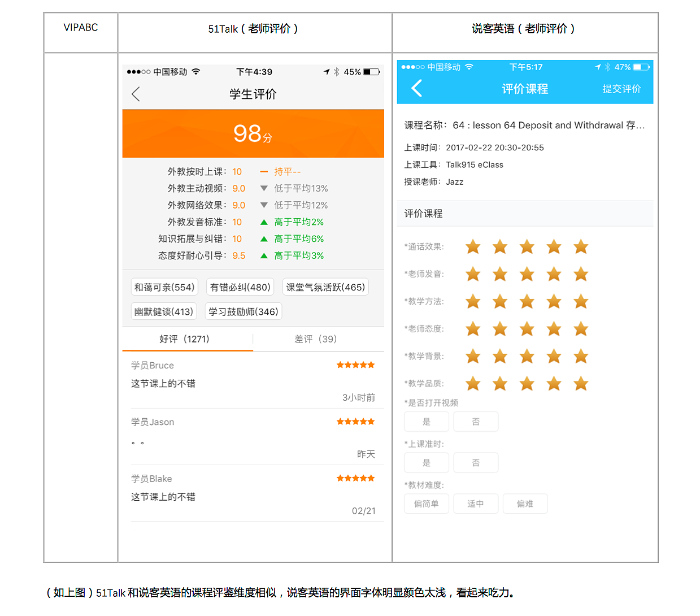Viewport: 700px width, 616px height.
Task: Click the back arrow on the 学生评价 screen
Action: tap(136, 94)
